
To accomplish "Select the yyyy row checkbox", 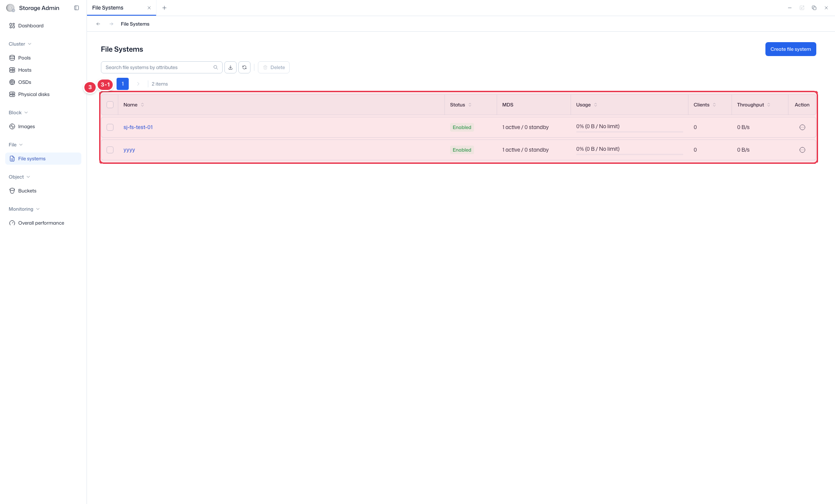I will [x=110, y=150].
